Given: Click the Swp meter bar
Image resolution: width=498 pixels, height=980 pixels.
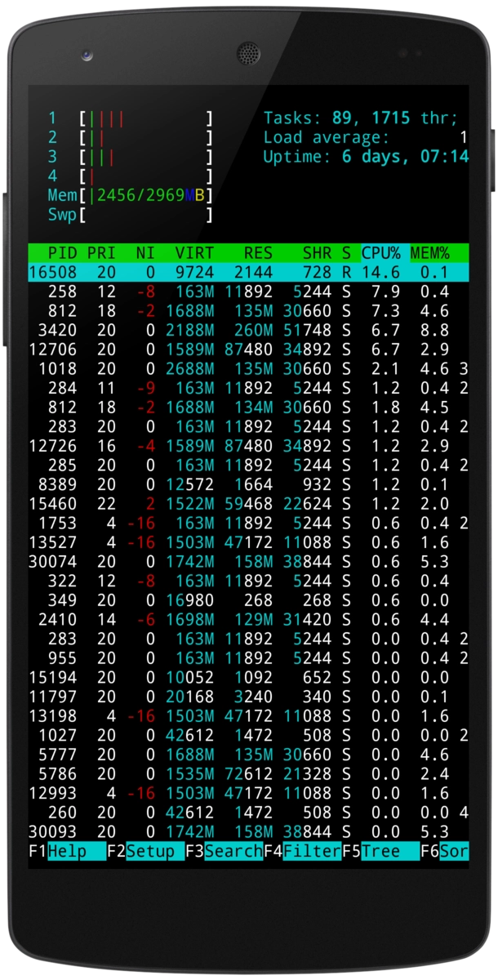Looking at the screenshot, I should point(145,215).
